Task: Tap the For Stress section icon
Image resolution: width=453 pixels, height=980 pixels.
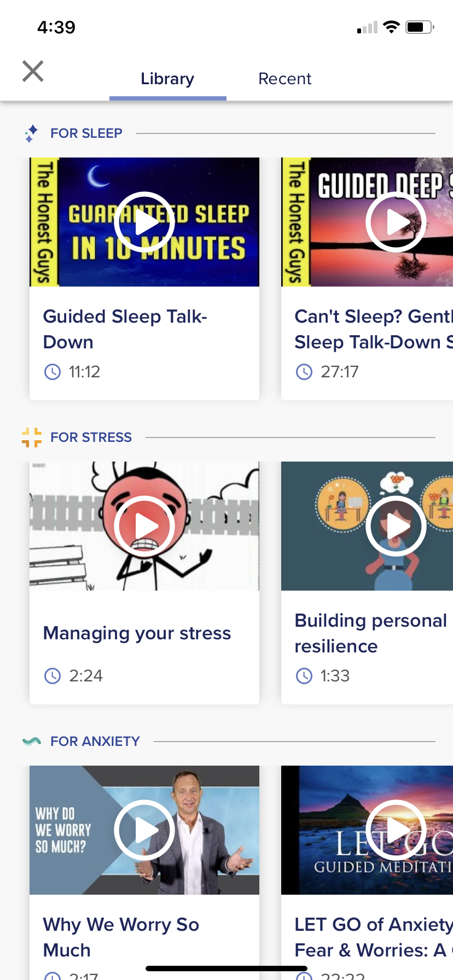Action: coord(32,437)
